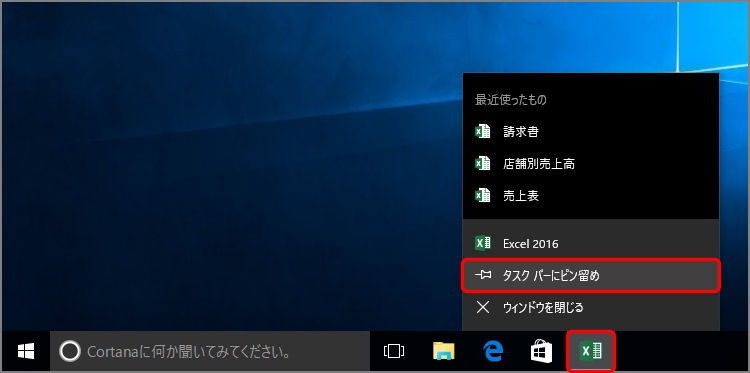This screenshot has width=750, height=373.
Task: Click the pin icon next to タスク バーにピン留め
Action: (x=483, y=275)
